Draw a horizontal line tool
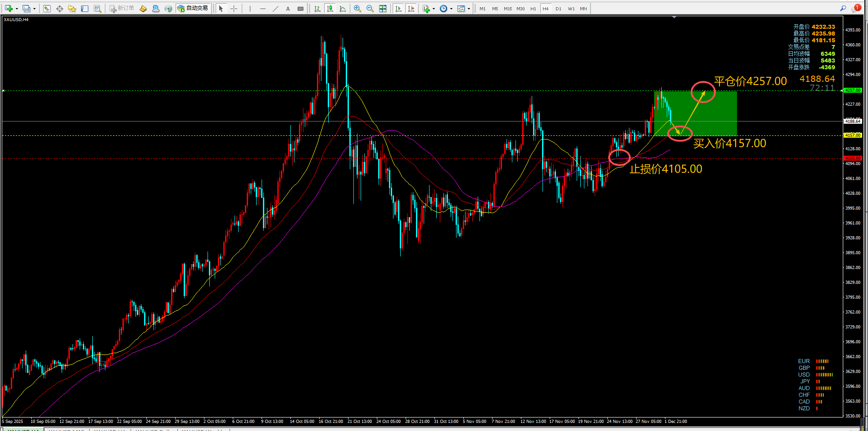The height and width of the screenshot is (431, 868). point(263,9)
